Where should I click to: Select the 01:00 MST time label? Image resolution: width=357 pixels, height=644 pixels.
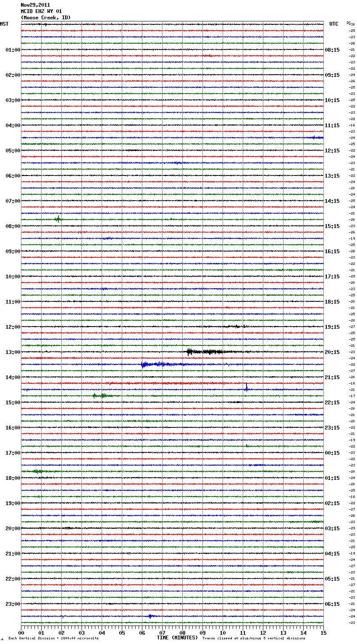point(13,50)
